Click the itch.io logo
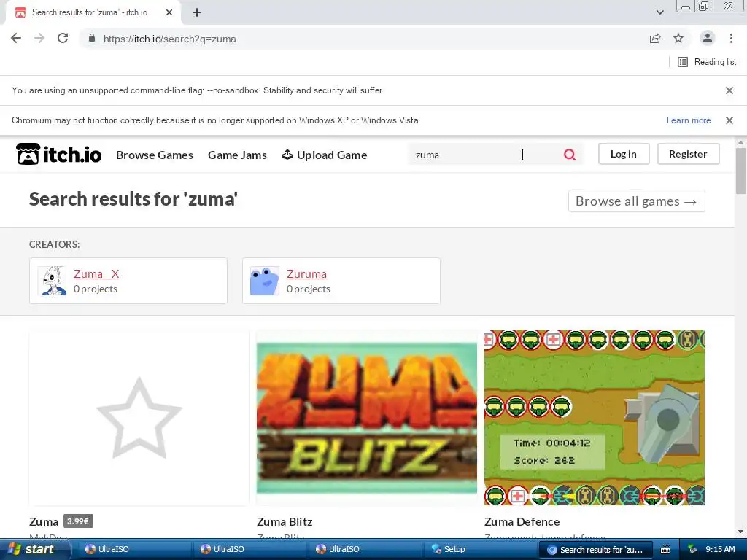This screenshot has width=747, height=560. (58, 155)
